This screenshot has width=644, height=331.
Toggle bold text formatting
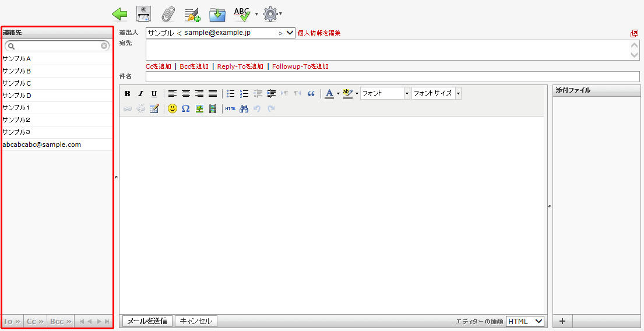128,93
